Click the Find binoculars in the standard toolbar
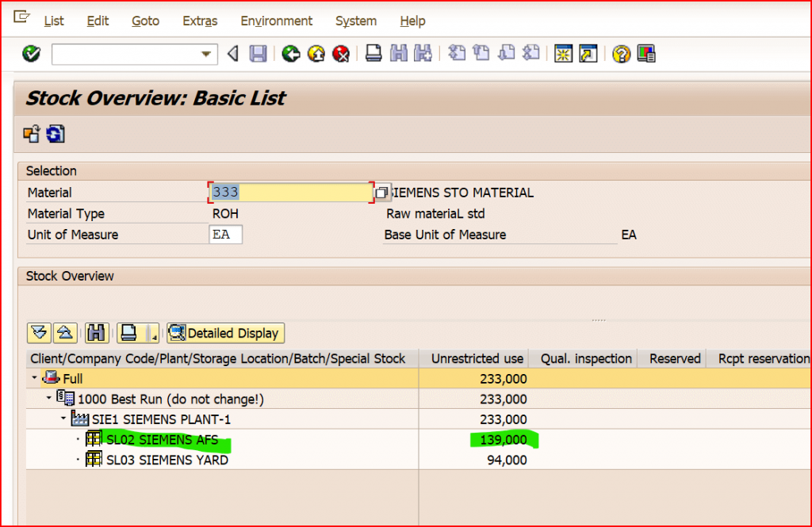The width and height of the screenshot is (812, 527). pyautogui.click(x=398, y=53)
